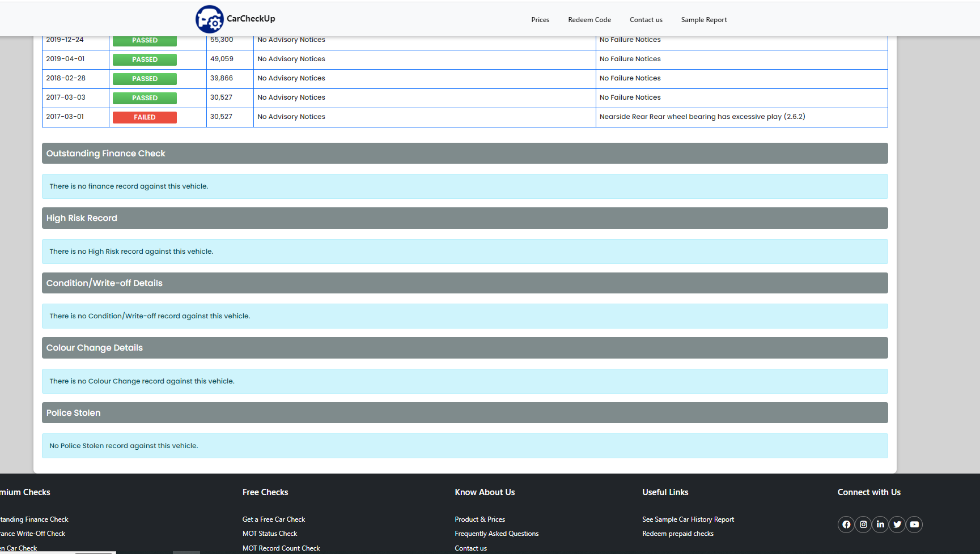Select the Police Stolen section header
The width and height of the screenshot is (980, 554).
click(x=465, y=413)
